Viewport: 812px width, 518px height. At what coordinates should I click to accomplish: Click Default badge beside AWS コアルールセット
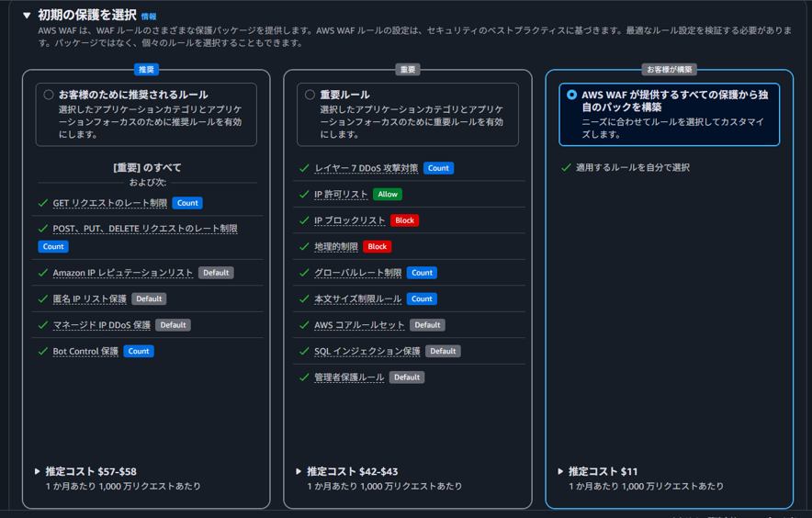(x=428, y=325)
